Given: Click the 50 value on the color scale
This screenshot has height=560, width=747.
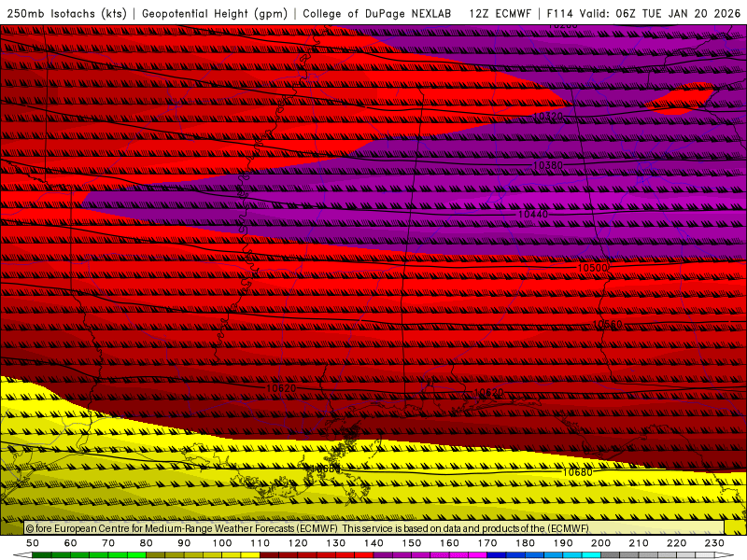Looking at the screenshot, I should click(x=33, y=543).
